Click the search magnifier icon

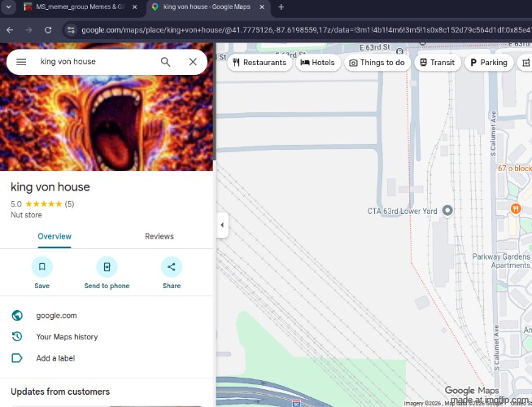(165, 62)
